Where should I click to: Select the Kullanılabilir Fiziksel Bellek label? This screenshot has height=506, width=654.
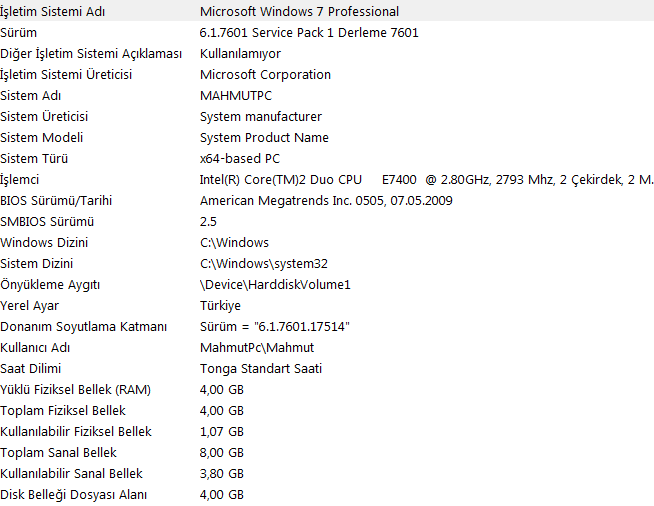[76, 432]
